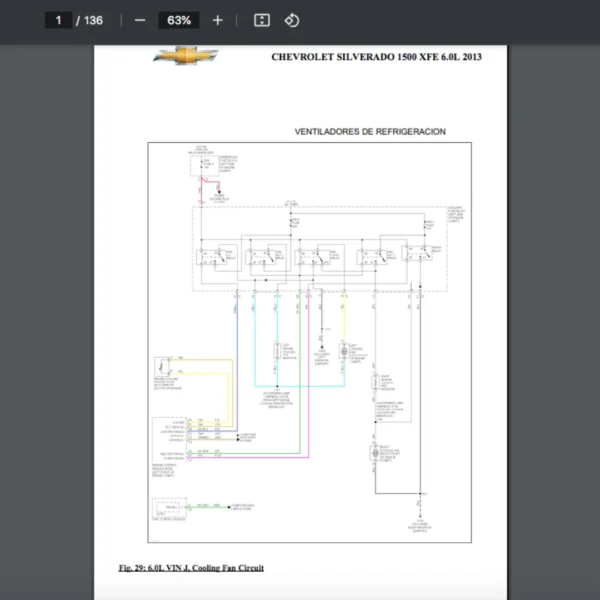Click the red wire near top fuse
This screenshot has height=600, width=600.
tap(203, 184)
